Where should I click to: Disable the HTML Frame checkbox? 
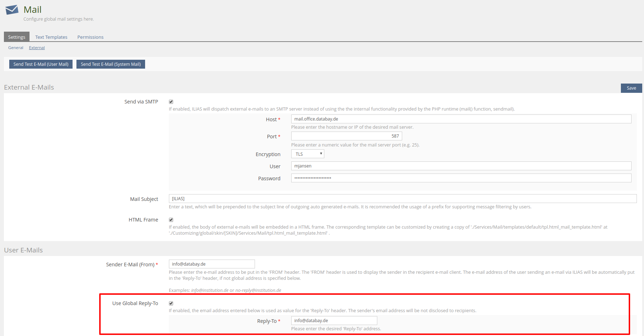click(x=171, y=220)
